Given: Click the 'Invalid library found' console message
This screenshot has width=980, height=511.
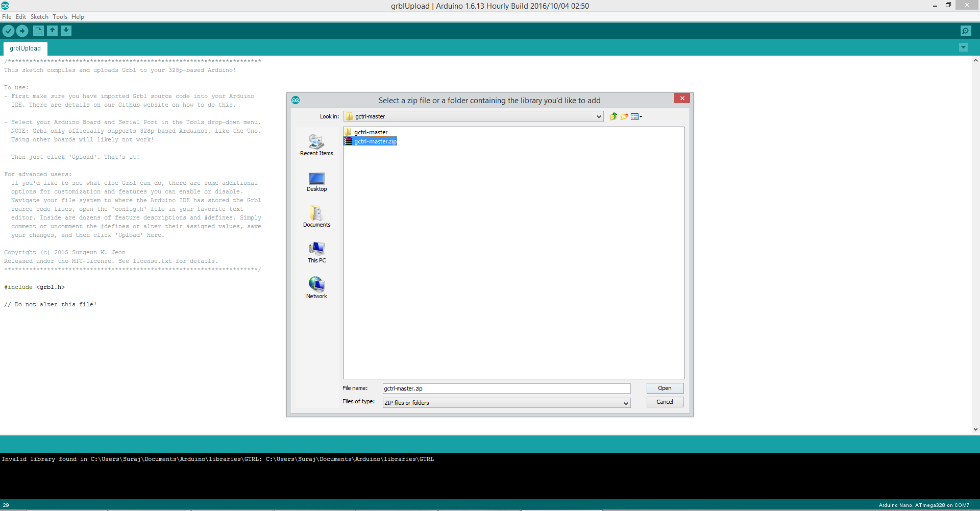Looking at the screenshot, I should pos(218,459).
